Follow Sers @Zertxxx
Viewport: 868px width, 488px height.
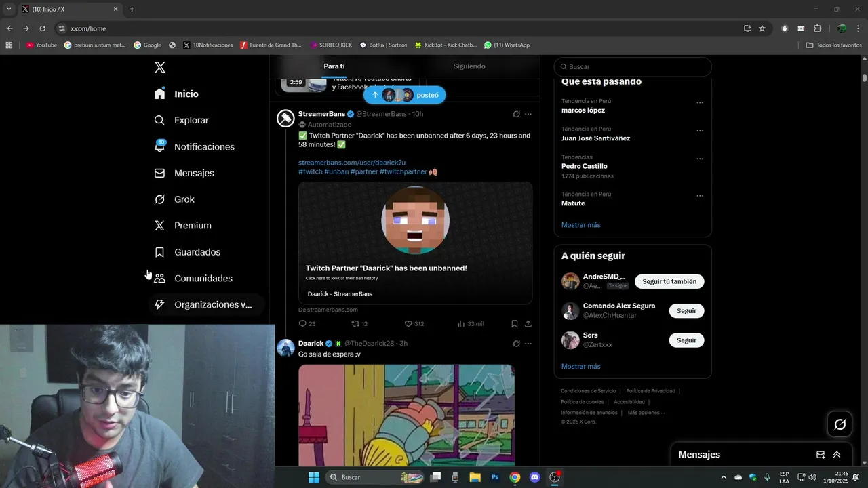click(x=686, y=340)
